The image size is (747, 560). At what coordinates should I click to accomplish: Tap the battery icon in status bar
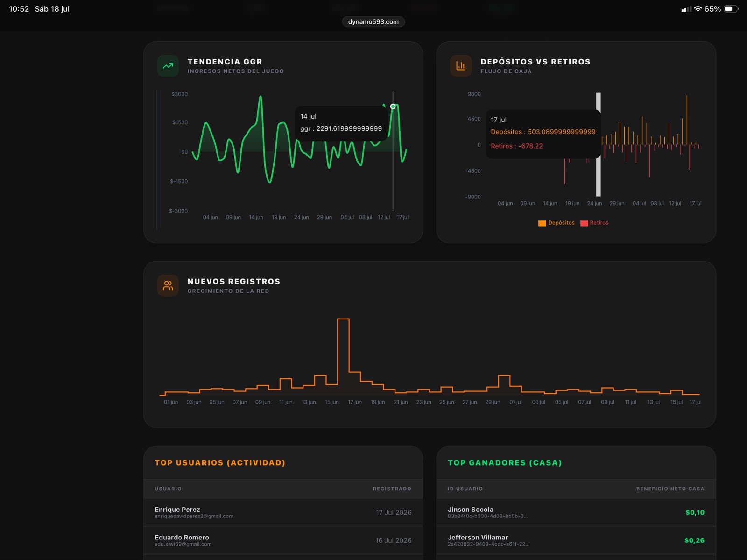point(731,9)
